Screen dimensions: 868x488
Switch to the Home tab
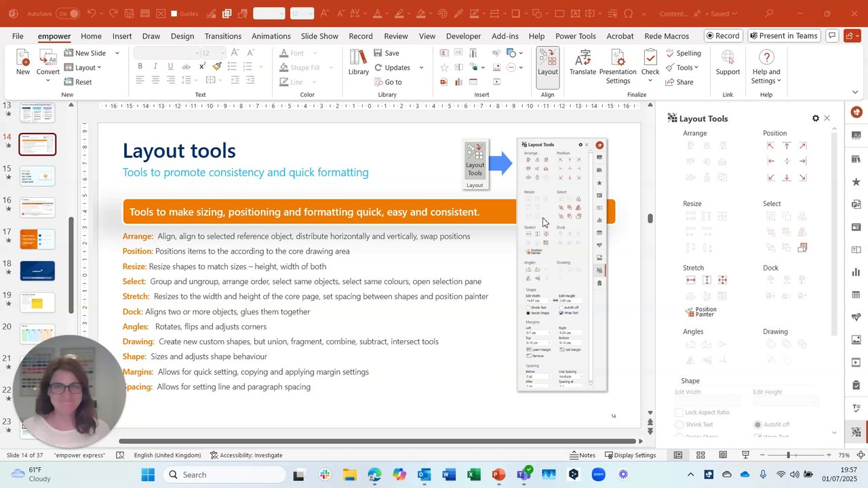91,36
